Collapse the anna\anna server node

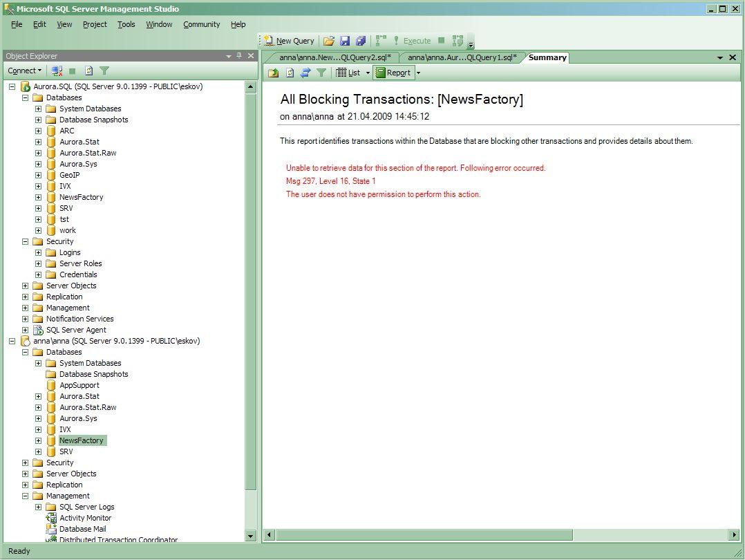12,341
